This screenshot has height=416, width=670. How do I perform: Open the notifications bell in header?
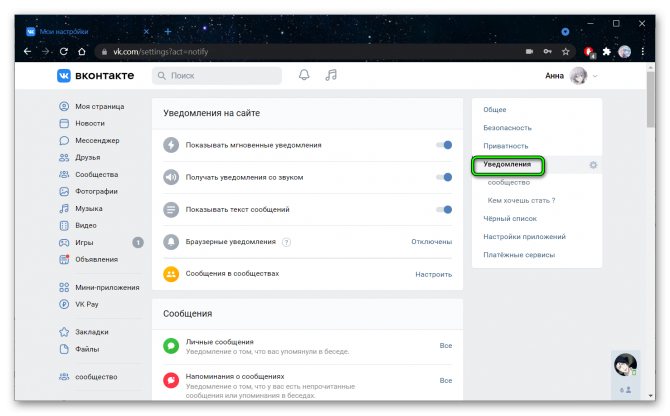304,75
